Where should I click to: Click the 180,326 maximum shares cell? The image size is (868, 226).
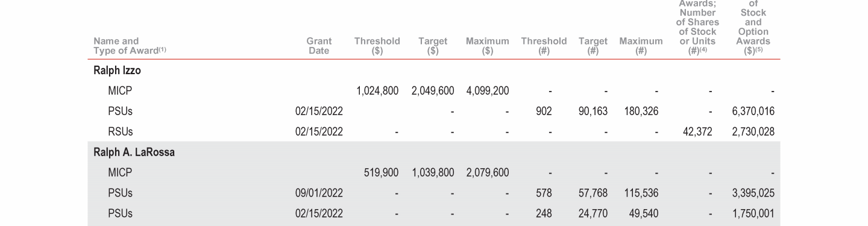pos(641,111)
